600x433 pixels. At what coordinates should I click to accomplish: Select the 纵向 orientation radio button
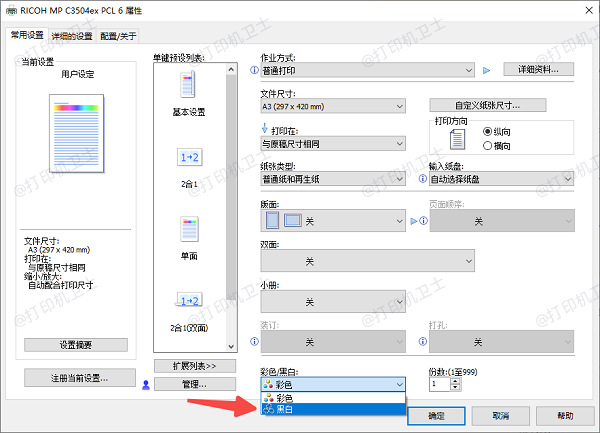(x=487, y=132)
